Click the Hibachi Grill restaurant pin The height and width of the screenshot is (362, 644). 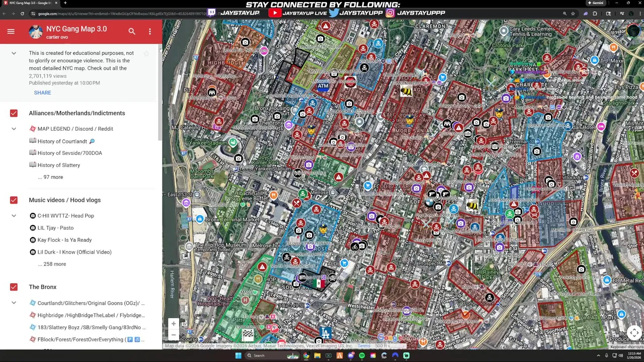(273, 195)
